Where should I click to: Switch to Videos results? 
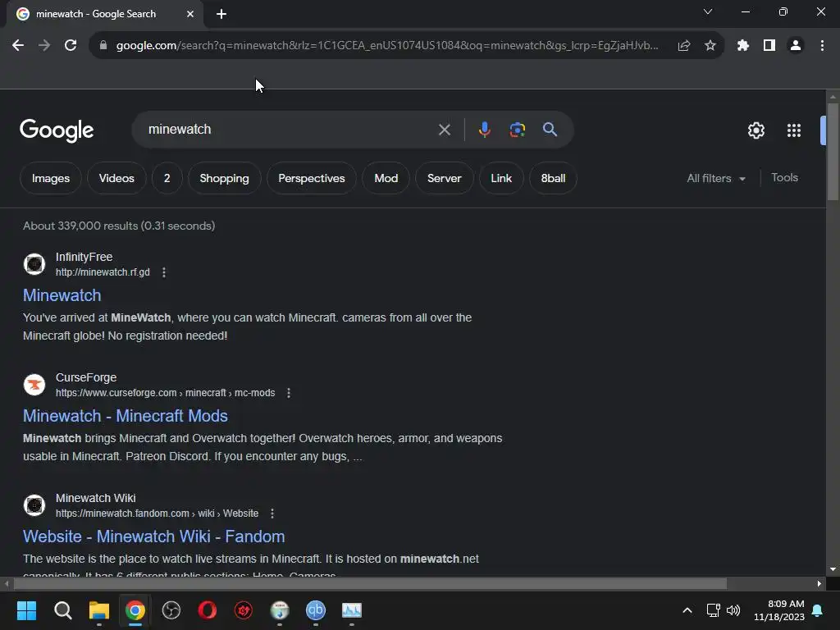(116, 178)
